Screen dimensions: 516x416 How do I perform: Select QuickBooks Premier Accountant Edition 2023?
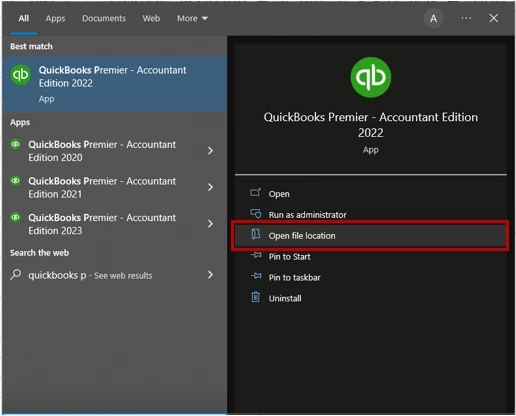(102, 224)
